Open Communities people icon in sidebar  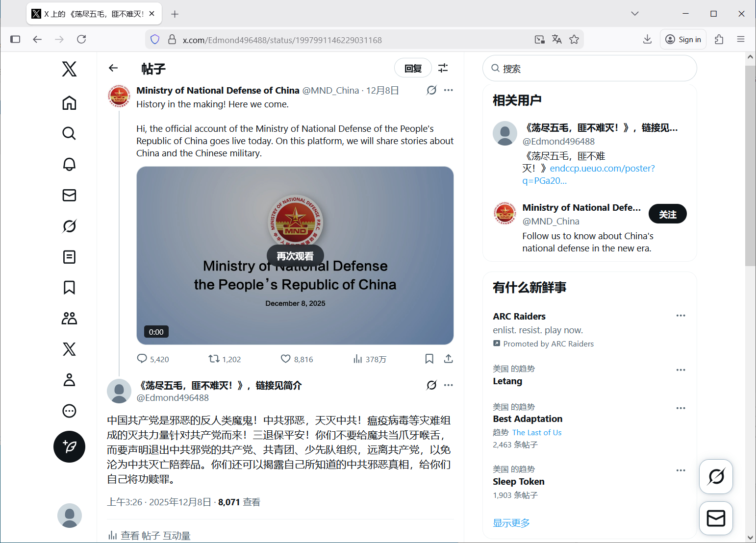tap(69, 319)
